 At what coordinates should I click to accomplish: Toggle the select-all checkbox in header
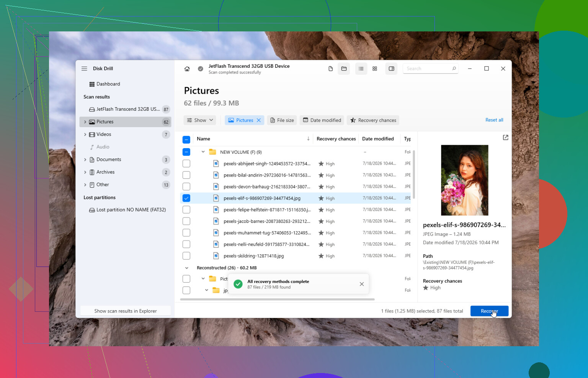[186, 139]
